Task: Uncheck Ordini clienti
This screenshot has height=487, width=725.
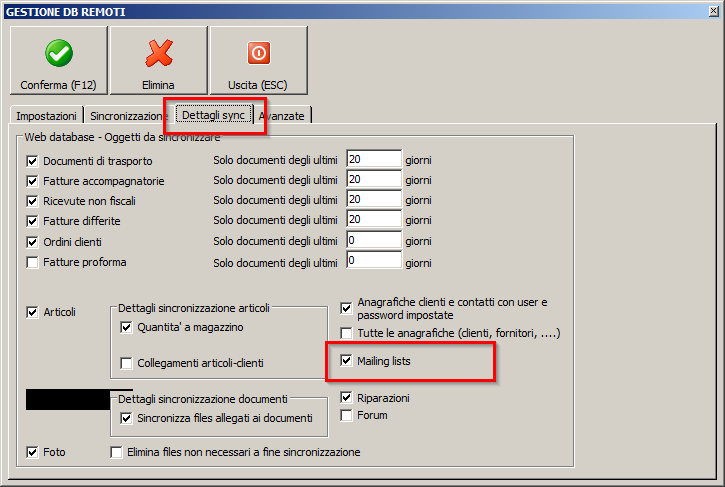Action: [32, 242]
